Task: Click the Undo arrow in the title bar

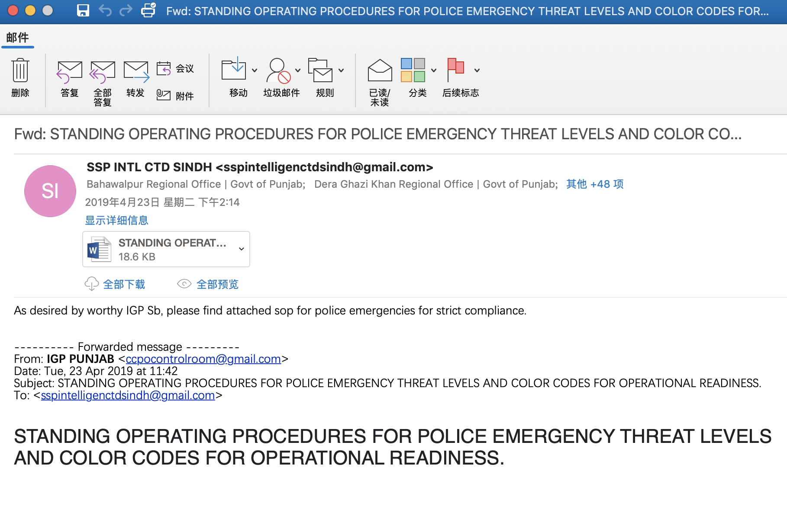Action: (x=105, y=10)
